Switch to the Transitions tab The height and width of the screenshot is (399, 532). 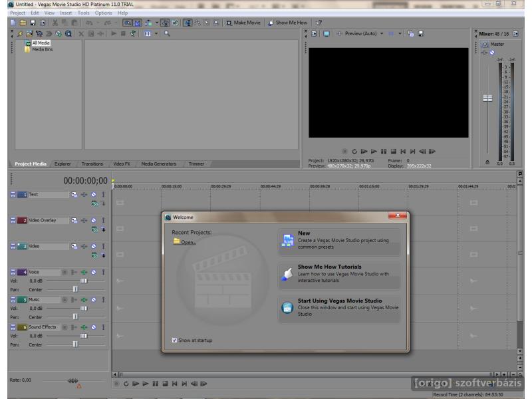[x=92, y=164]
